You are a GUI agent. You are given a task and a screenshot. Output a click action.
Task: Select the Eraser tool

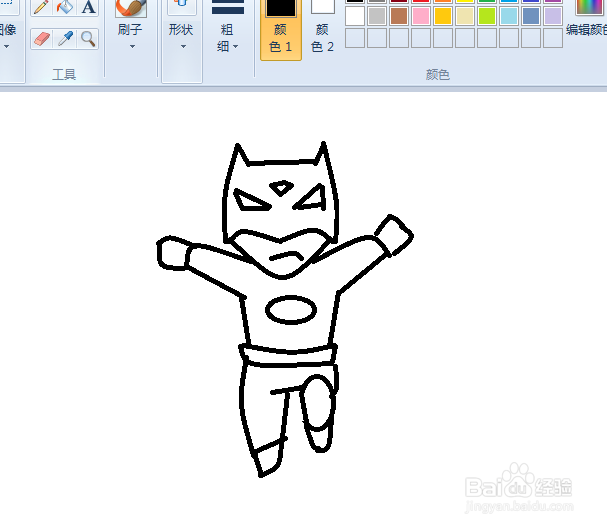41,39
